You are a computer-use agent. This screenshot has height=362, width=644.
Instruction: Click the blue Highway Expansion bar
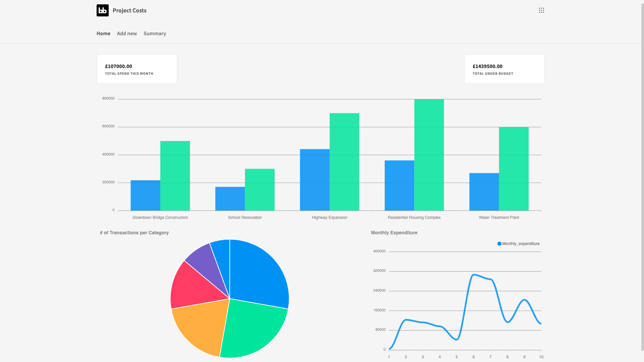click(315, 180)
